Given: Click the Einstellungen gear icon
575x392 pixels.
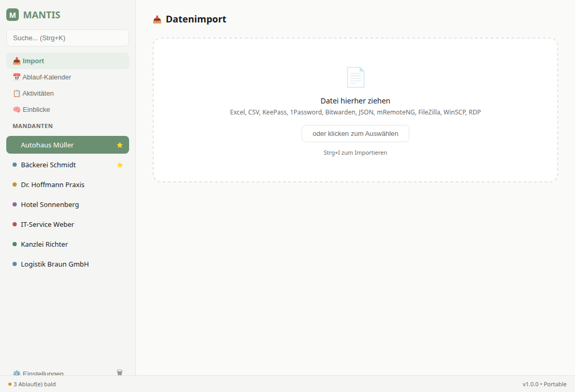Looking at the screenshot, I should coord(17,374).
